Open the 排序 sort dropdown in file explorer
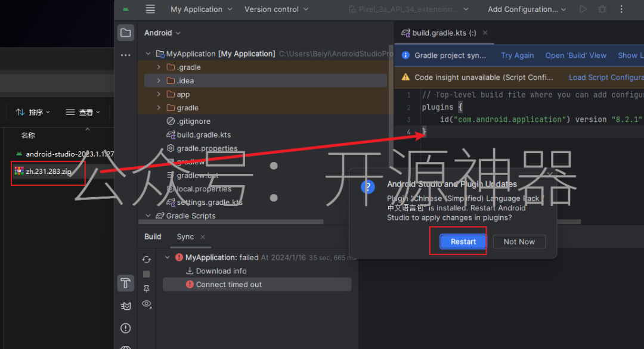This screenshot has width=644, height=349. [x=33, y=112]
